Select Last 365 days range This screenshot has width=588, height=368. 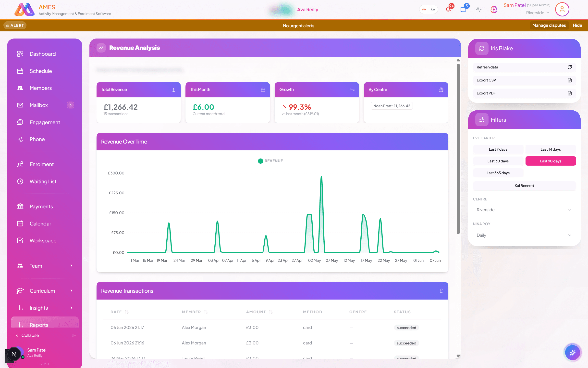point(498,173)
